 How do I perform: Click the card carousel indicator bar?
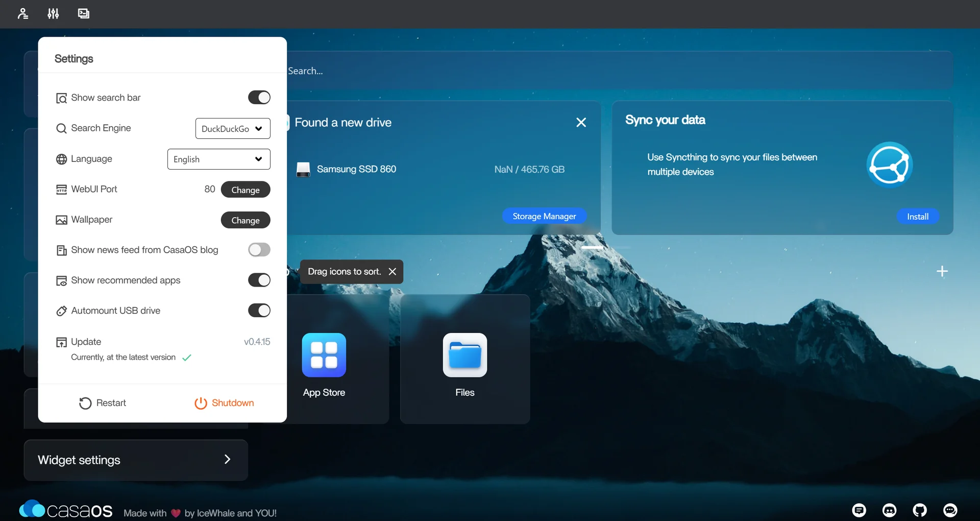tap(592, 247)
